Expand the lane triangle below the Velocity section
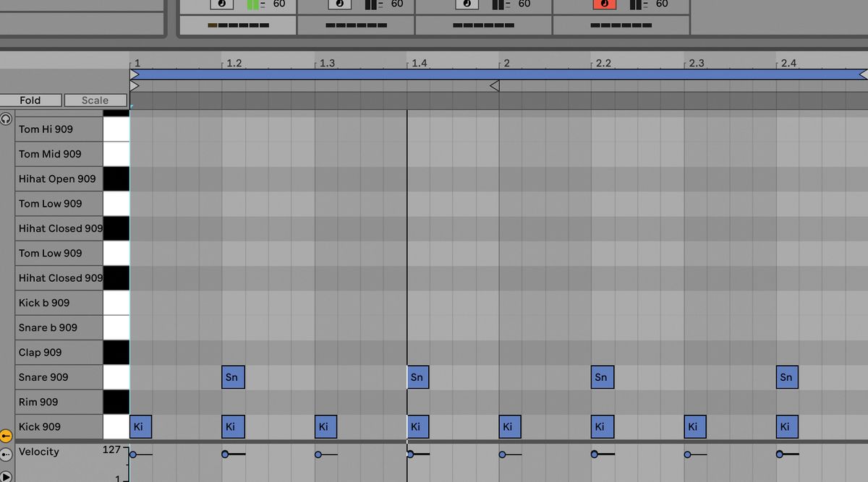The height and width of the screenshot is (482, 868). coord(4,475)
